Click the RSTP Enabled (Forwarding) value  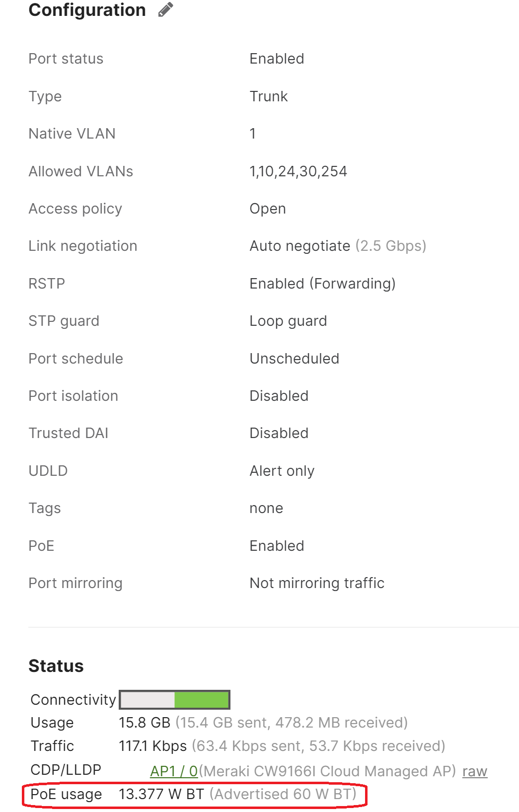pyautogui.click(x=322, y=283)
